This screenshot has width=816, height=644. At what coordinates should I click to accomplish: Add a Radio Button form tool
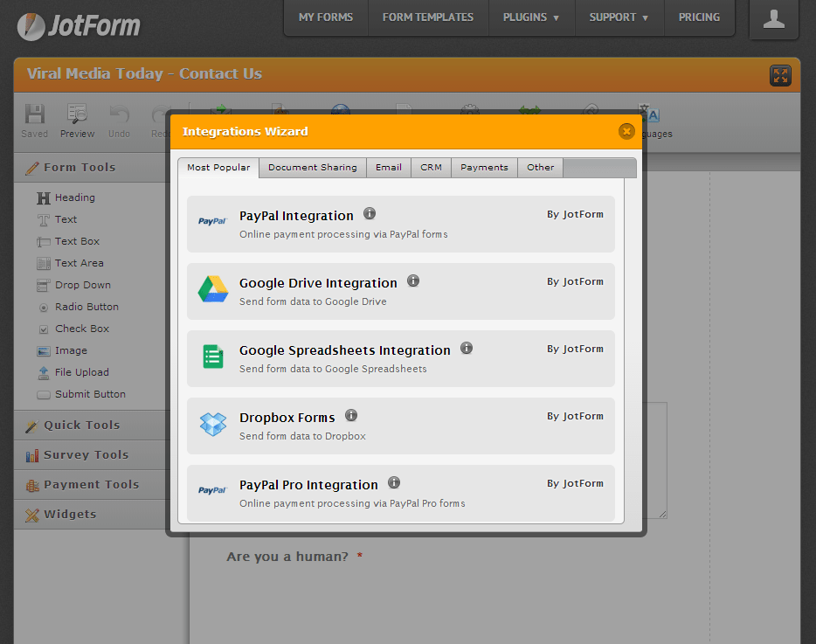click(86, 307)
